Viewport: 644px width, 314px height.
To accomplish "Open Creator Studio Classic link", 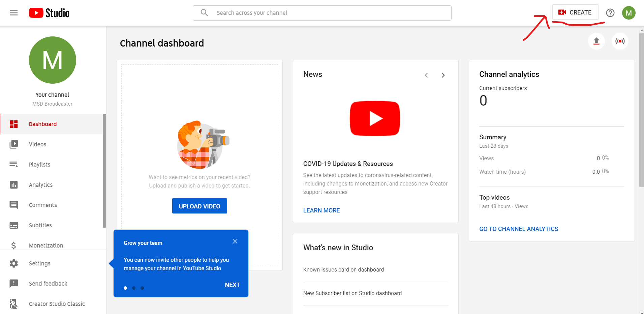I will 53,304.
